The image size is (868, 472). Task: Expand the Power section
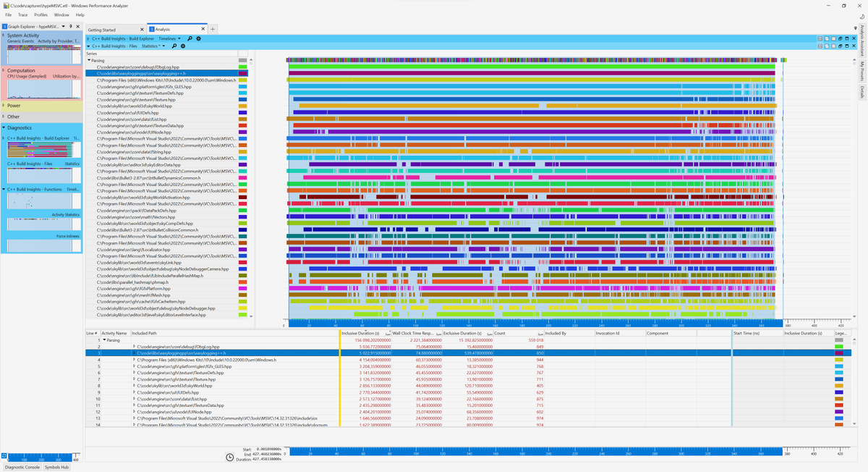point(4,105)
